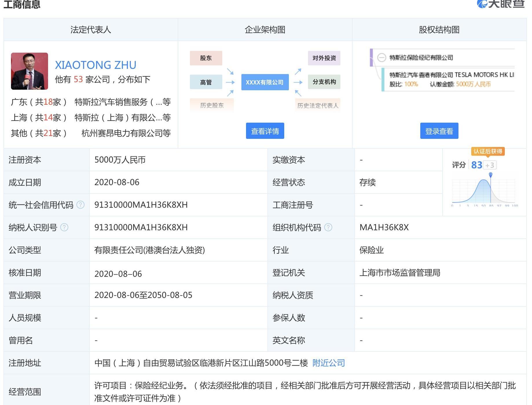Click the 英文名称 label cell
This screenshot has height=405, width=532.
[311, 340]
